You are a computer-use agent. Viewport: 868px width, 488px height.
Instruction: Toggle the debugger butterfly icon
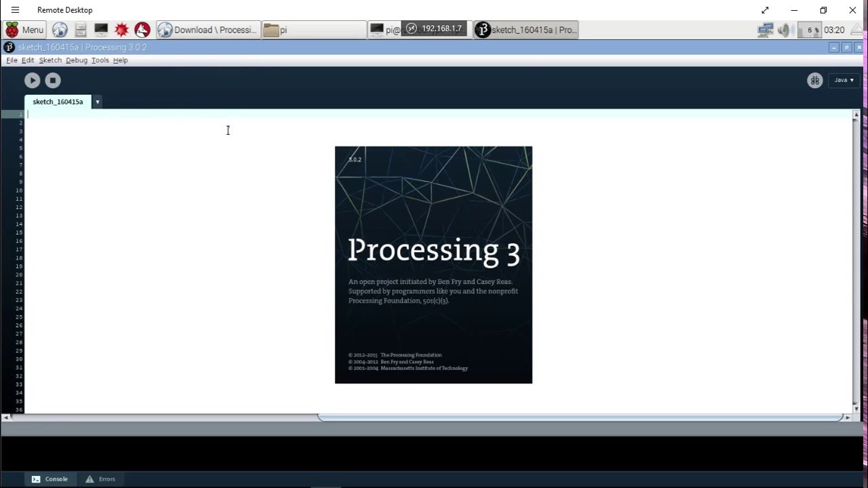coord(814,80)
